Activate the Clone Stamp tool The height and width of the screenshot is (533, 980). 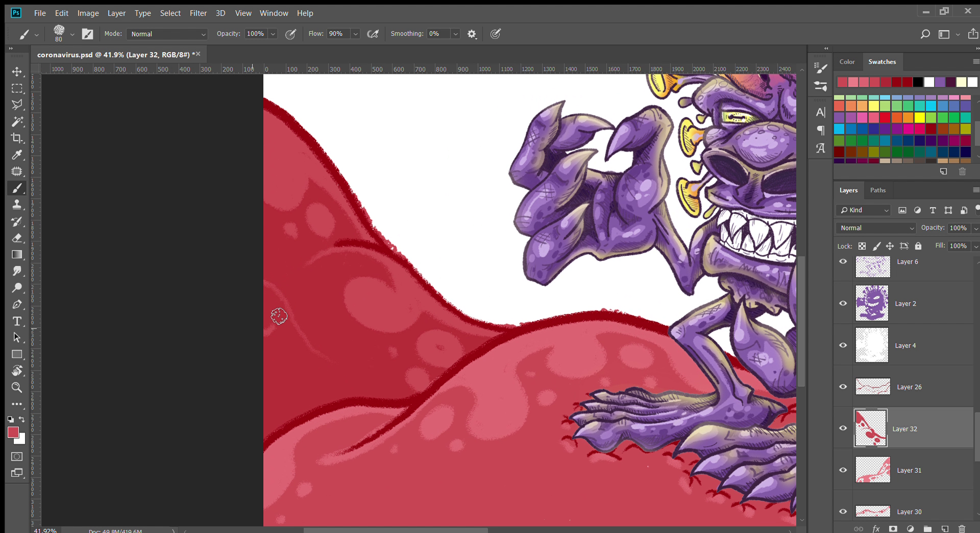pyautogui.click(x=17, y=205)
